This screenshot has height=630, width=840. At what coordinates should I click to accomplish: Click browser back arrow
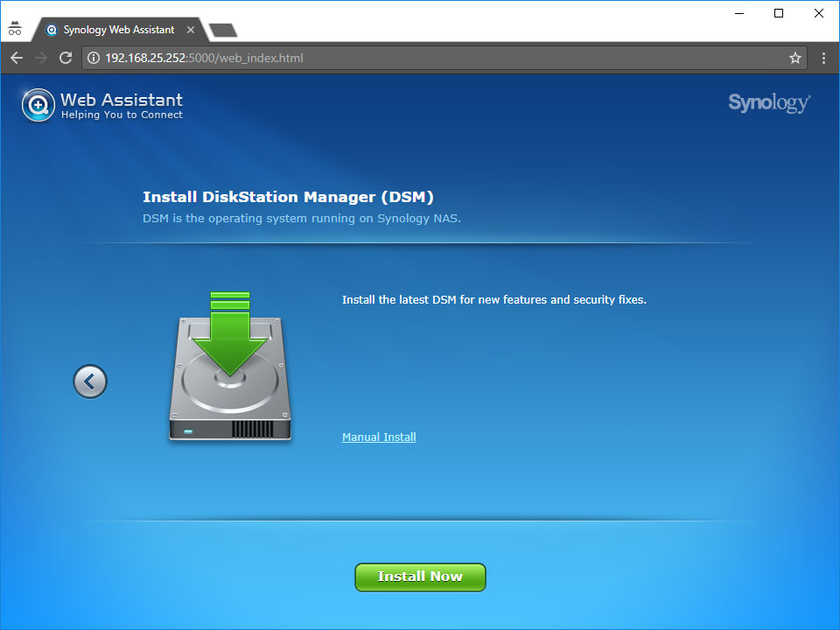[x=17, y=58]
